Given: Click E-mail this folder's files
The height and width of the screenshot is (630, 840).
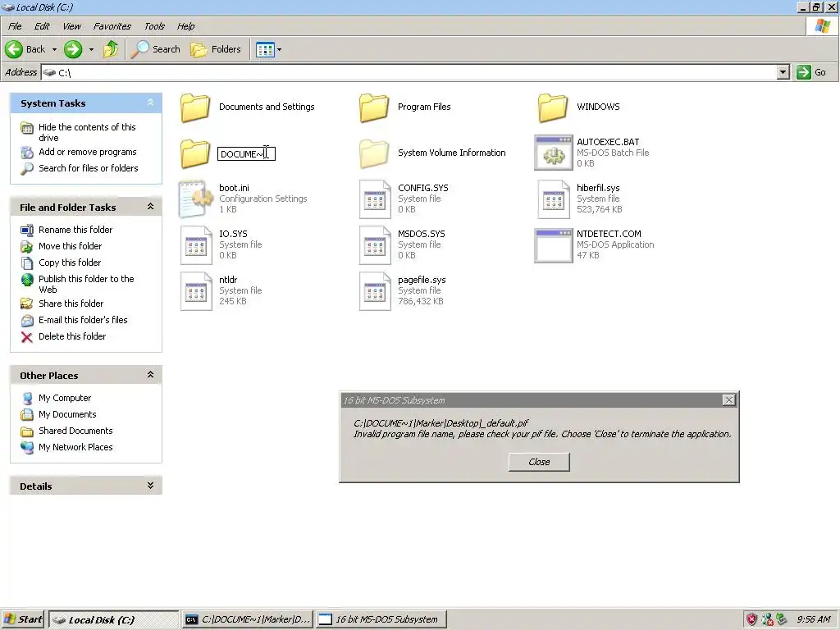Looking at the screenshot, I should (83, 320).
